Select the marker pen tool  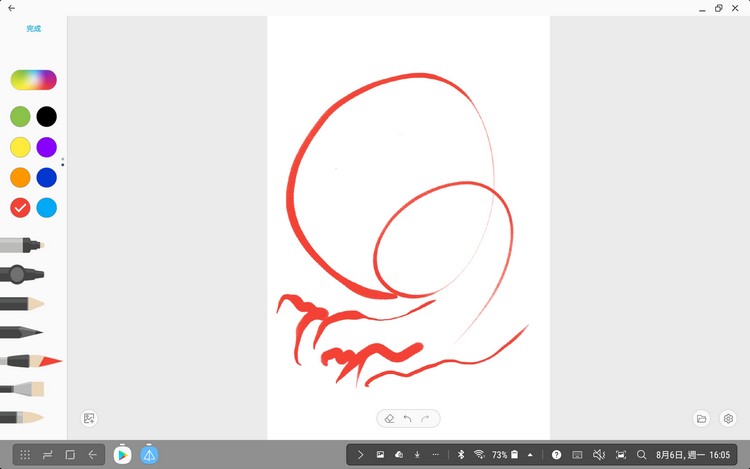[22, 246]
